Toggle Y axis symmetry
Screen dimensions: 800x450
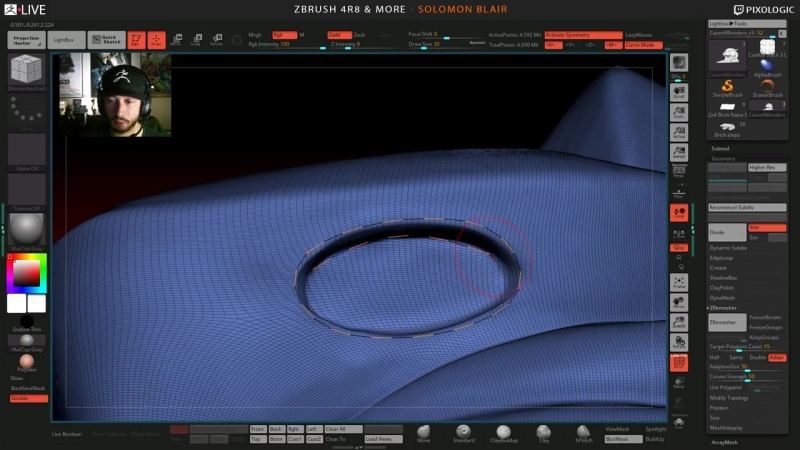coord(570,45)
